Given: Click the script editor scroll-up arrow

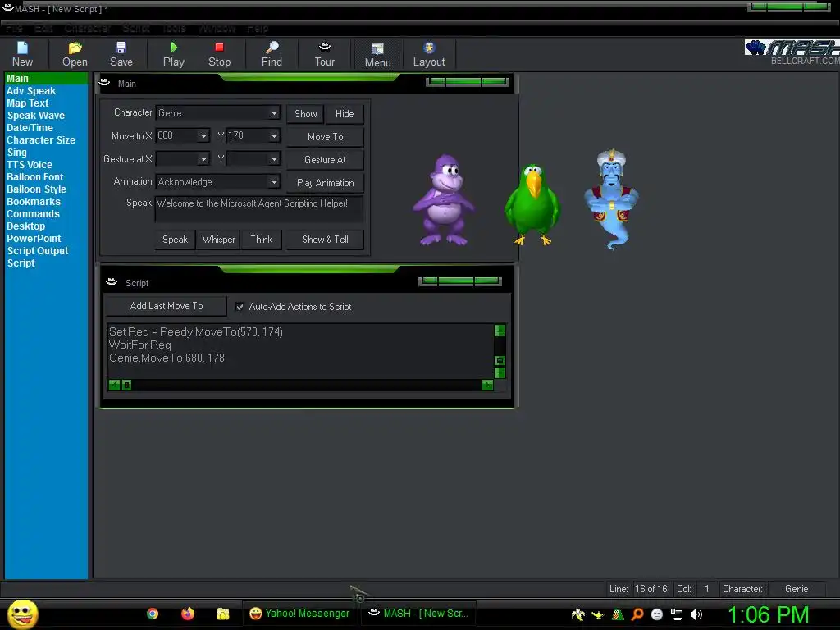Looking at the screenshot, I should point(500,330).
